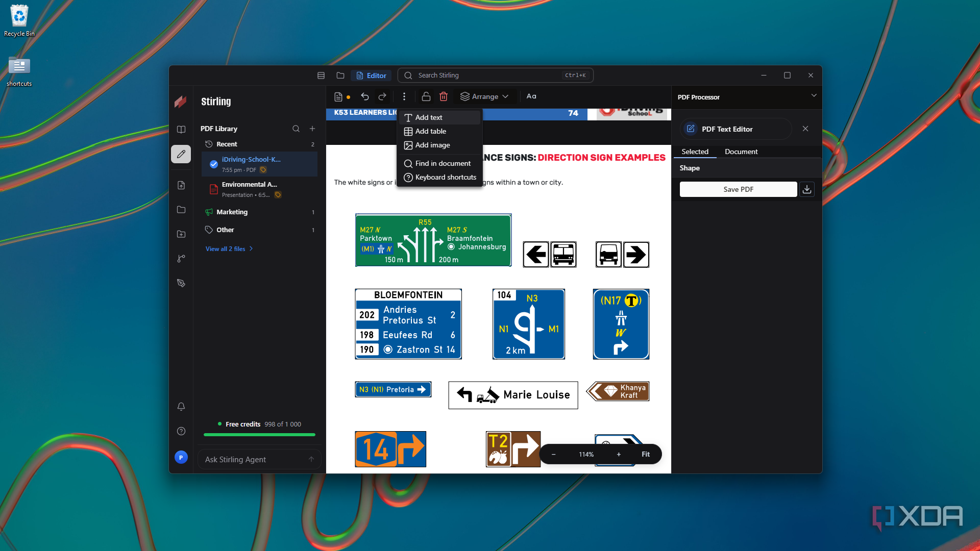Click the document page icon in toolbar
This screenshot has height=551, width=980.
click(x=338, y=96)
